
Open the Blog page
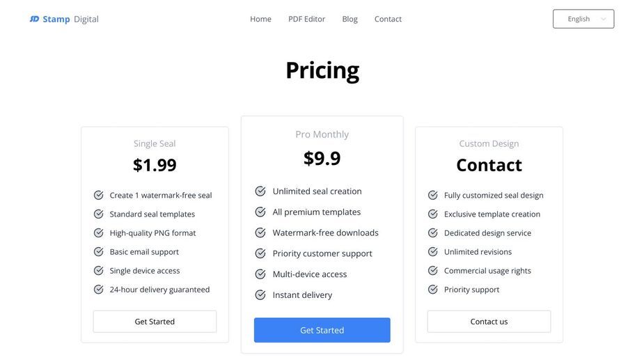point(350,19)
